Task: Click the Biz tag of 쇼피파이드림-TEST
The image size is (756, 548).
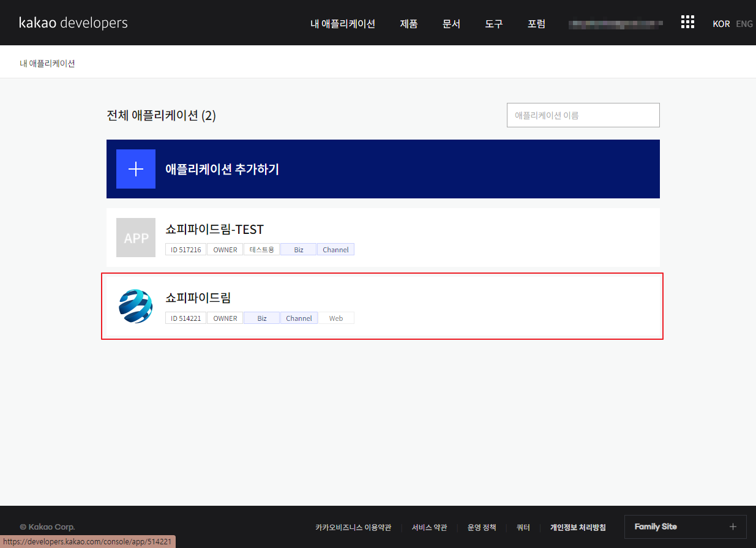Action: pyautogui.click(x=299, y=249)
